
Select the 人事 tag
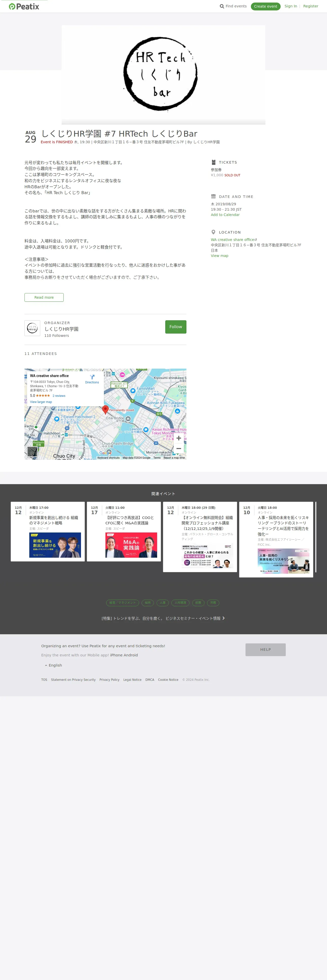(162, 603)
